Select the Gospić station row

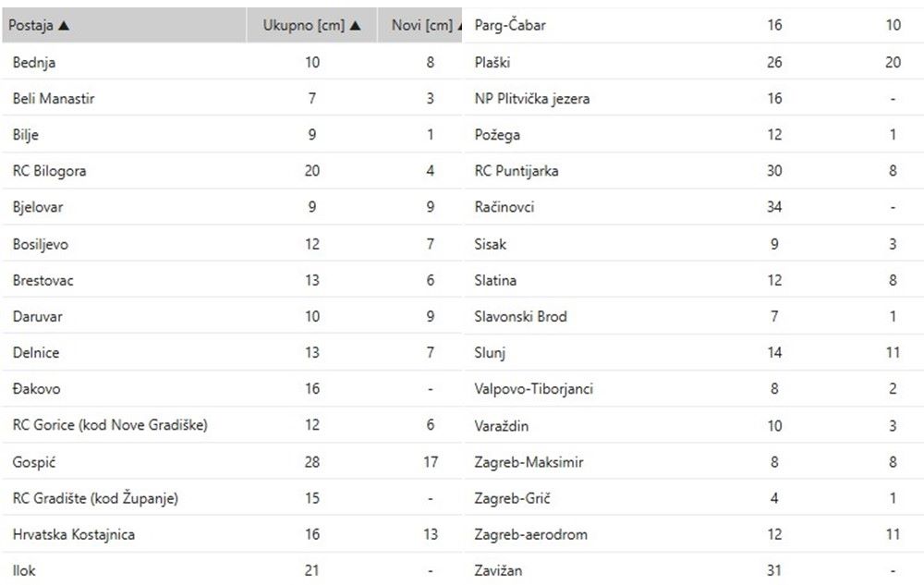click(x=34, y=461)
